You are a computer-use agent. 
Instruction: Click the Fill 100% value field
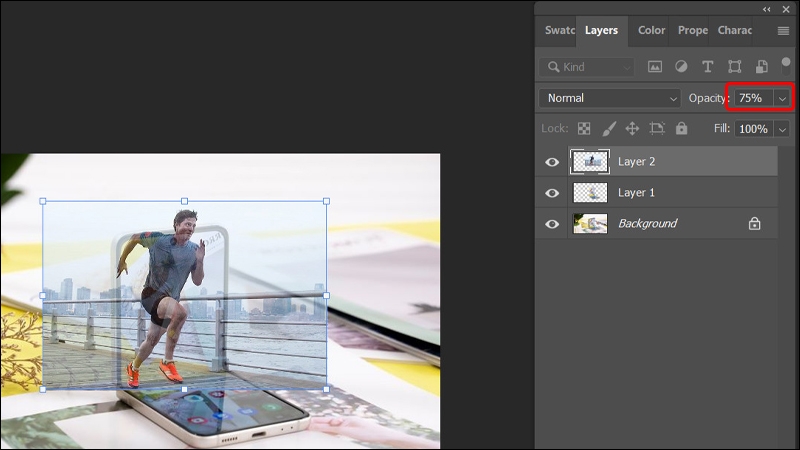754,129
